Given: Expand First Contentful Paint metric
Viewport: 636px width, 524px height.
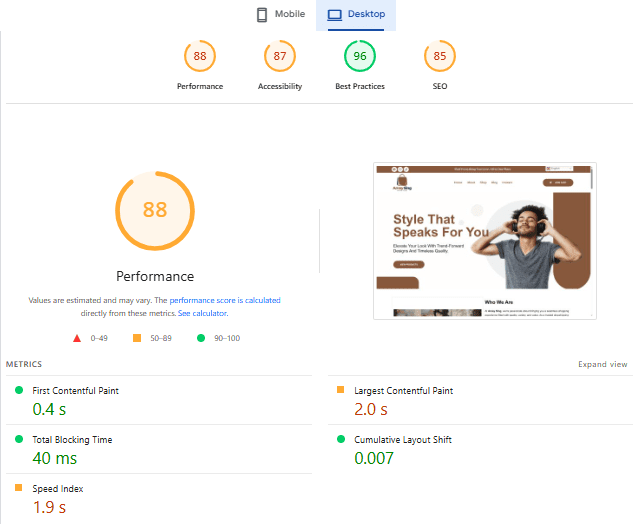Looking at the screenshot, I should point(75,391).
